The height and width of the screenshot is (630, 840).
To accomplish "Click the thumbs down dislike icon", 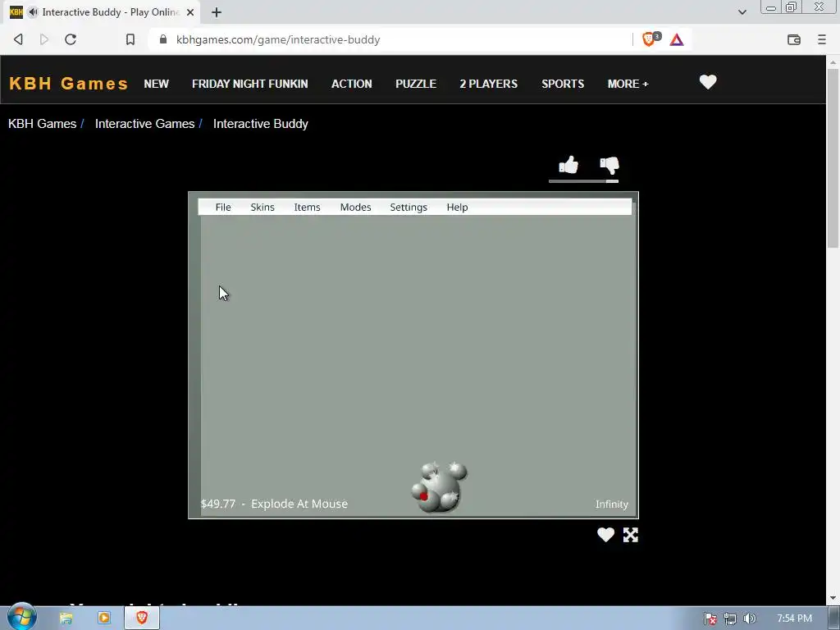I will (x=609, y=166).
